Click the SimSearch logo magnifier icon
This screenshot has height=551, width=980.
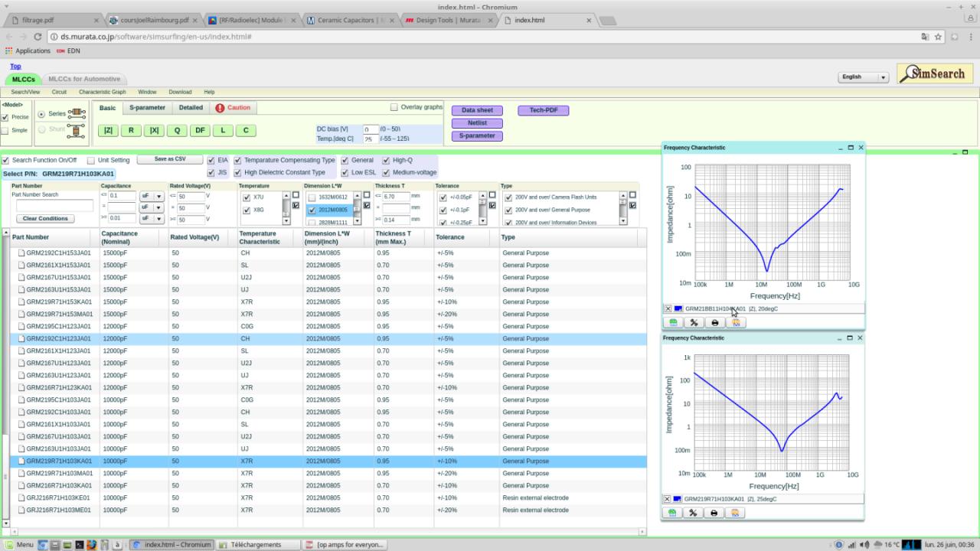point(910,73)
